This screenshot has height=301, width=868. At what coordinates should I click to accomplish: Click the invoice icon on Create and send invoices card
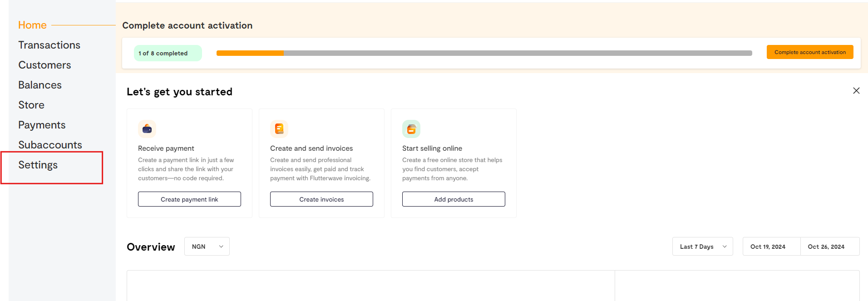click(279, 129)
